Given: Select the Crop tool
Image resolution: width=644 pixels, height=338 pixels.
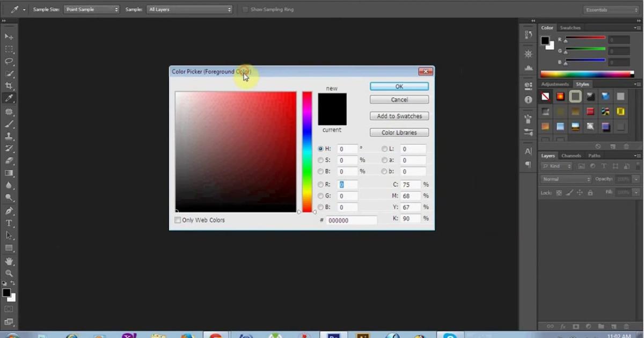Looking at the screenshot, I should [x=9, y=84].
